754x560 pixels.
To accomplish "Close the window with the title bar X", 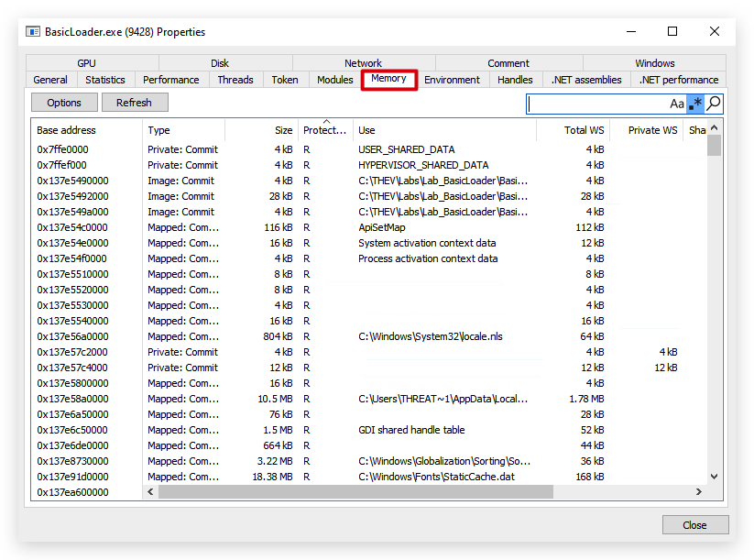I will click(x=714, y=32).
